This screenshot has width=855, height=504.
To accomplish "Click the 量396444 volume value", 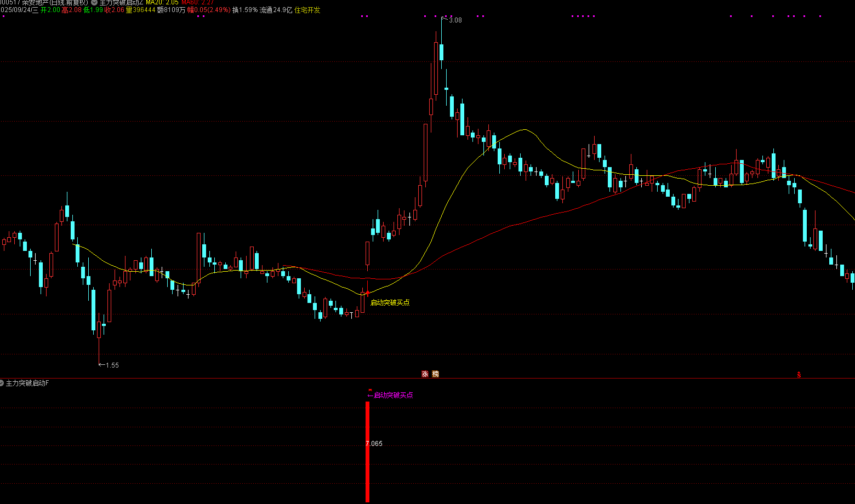I will [x=140, y=10].
